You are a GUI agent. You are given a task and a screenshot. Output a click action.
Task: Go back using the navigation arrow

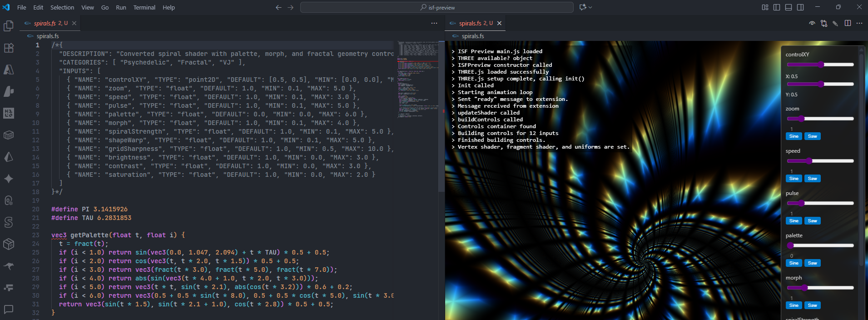pos(278,7)
